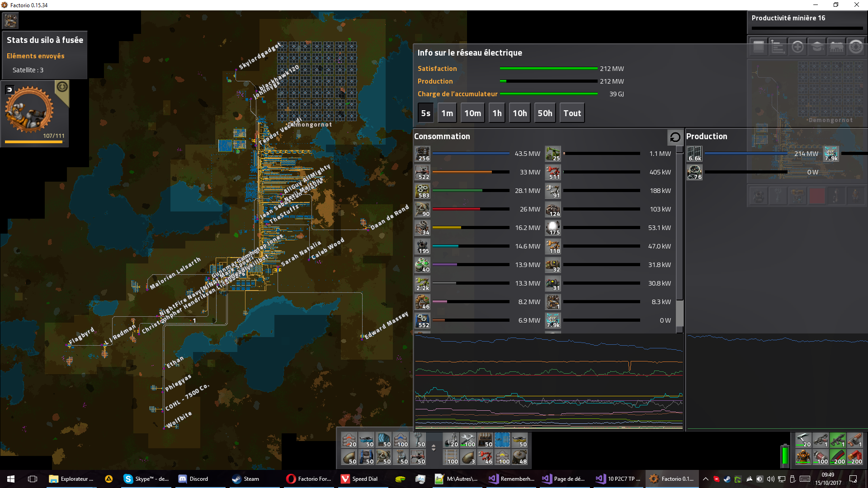Select the 50h time range button
Viewport: 868px width, 488px height.
(545, 113)
